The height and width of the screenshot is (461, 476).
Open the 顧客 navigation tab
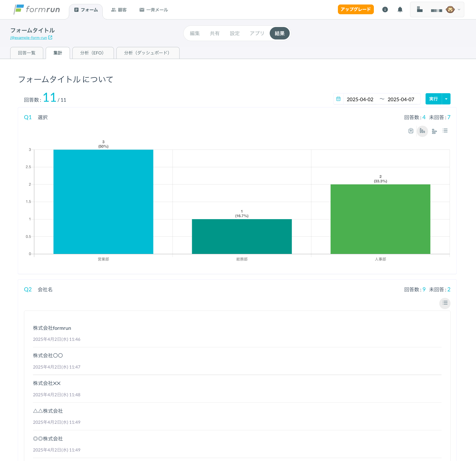[119, 10]
